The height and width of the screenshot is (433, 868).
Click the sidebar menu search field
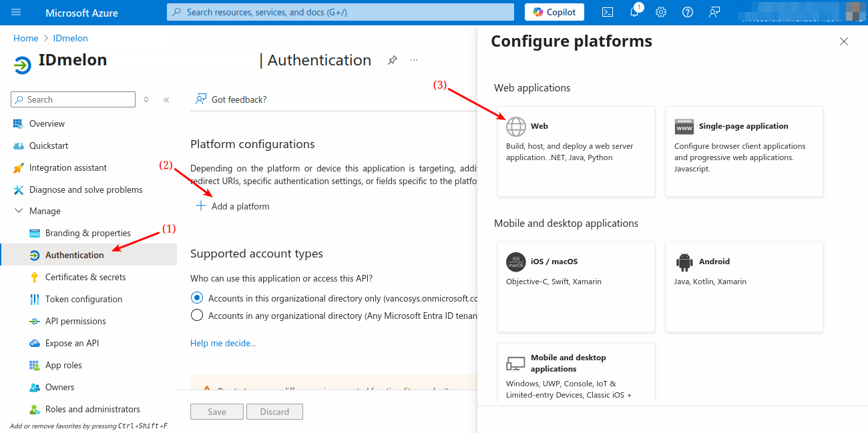(73, 99)
